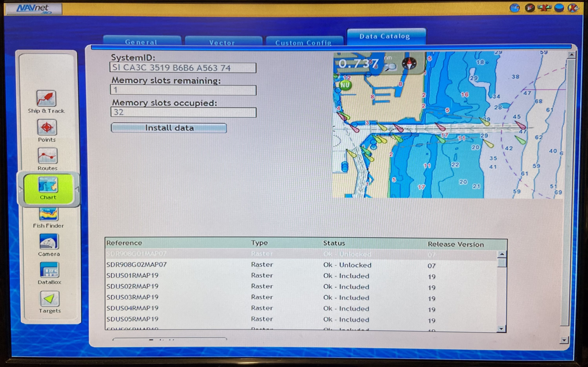Switch to the Custom Config tab
This screenshot has height=367, width=588.
pos(303,42)
